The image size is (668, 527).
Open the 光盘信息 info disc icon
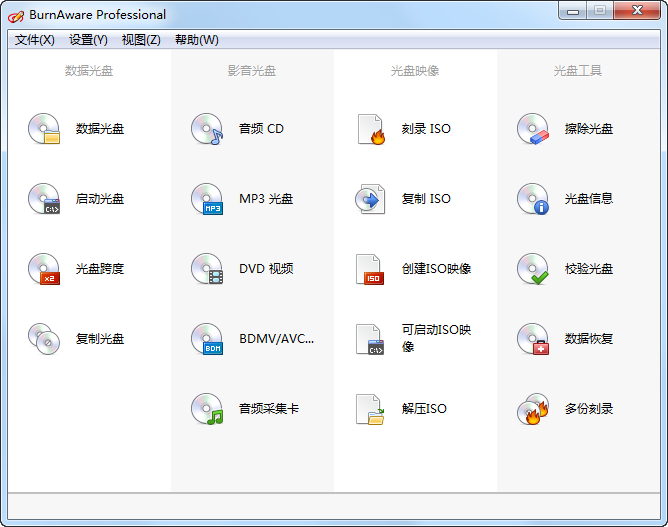coord(533,199)
